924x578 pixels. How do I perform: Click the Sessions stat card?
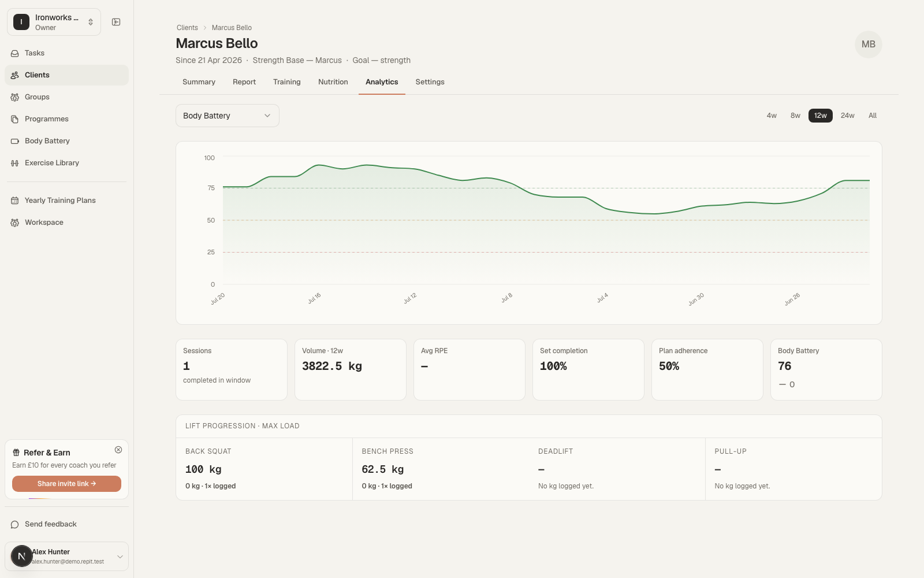(x=232, y=369)
